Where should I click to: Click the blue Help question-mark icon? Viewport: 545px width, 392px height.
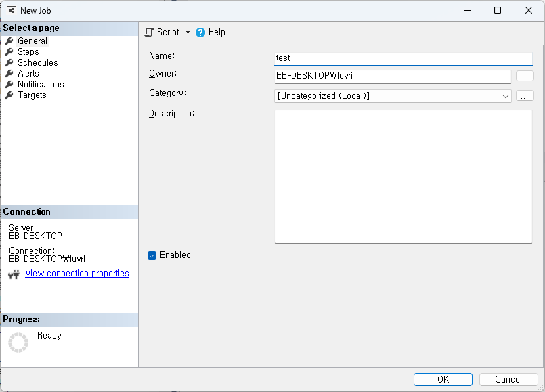[x=200, y=32]
